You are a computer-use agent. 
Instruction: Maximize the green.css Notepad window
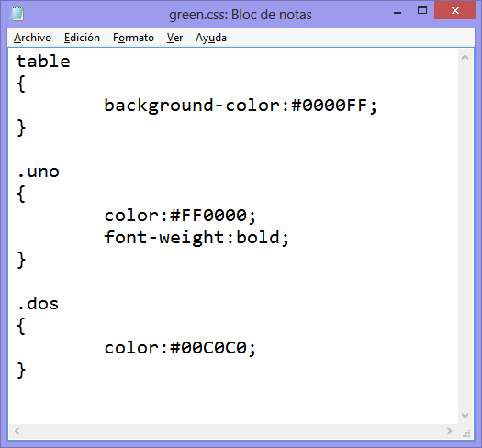pyautogui.click(x=422, y=10)
